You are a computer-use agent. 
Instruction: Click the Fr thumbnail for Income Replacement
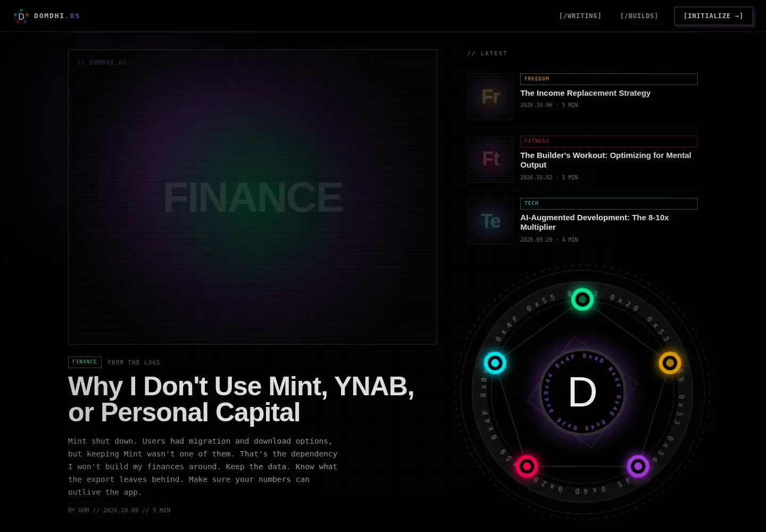pyautogui.click(x=490, y=97)
